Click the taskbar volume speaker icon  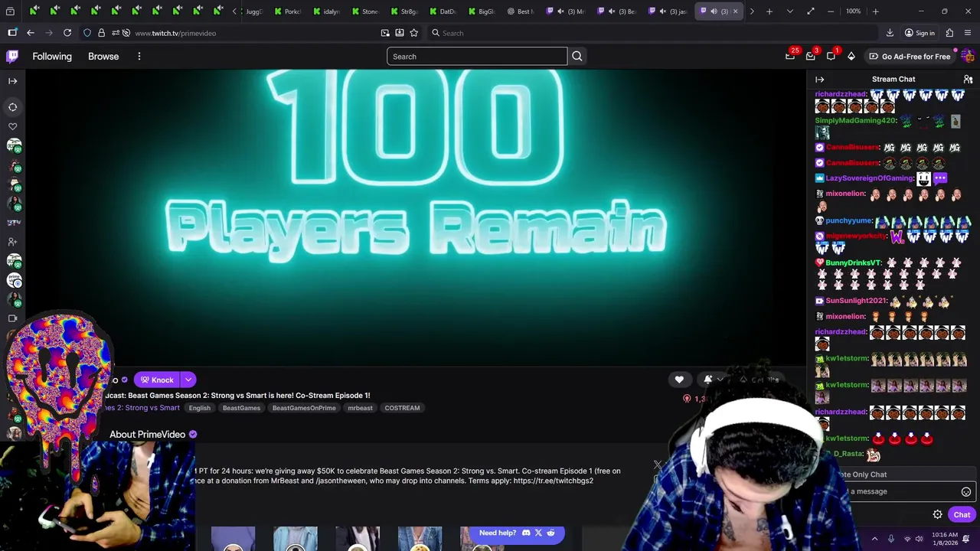point(921,539)
